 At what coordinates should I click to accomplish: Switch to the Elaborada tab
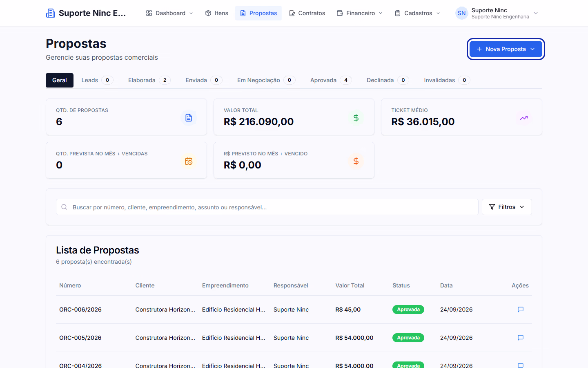coord(149,80)
